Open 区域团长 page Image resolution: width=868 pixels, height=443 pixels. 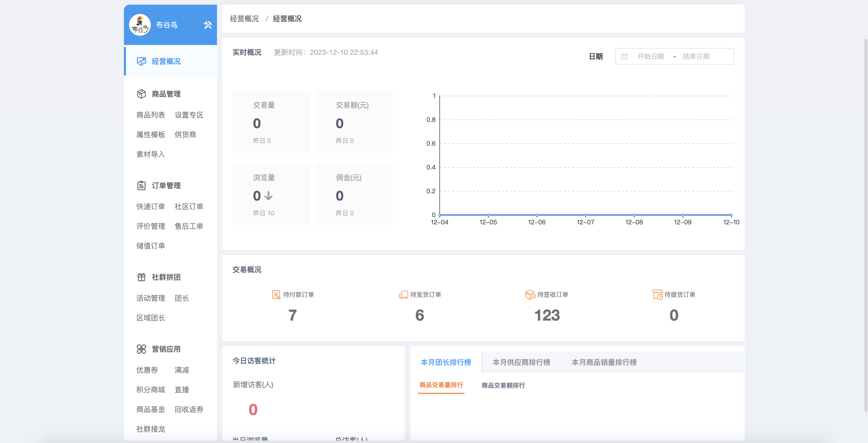tap(151, 318)
